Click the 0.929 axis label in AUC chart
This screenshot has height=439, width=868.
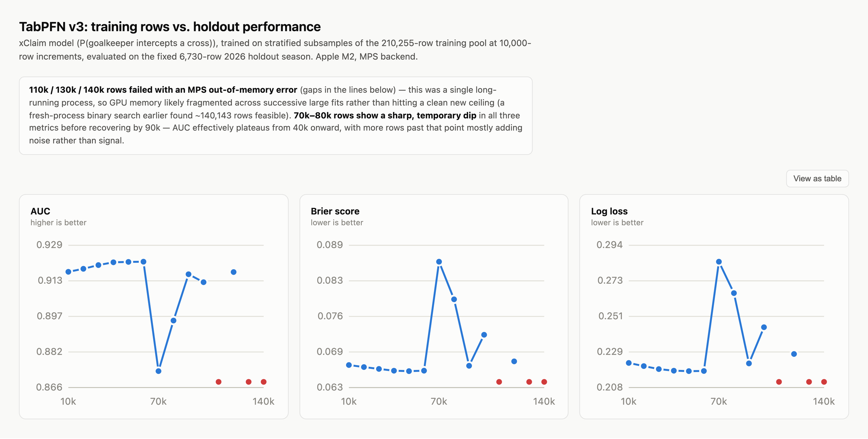[49, 245]
